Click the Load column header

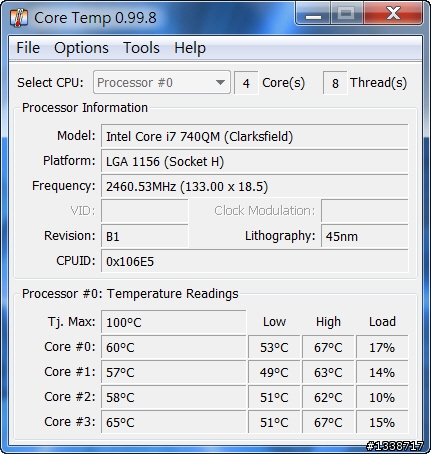click(x=382, y=322)
